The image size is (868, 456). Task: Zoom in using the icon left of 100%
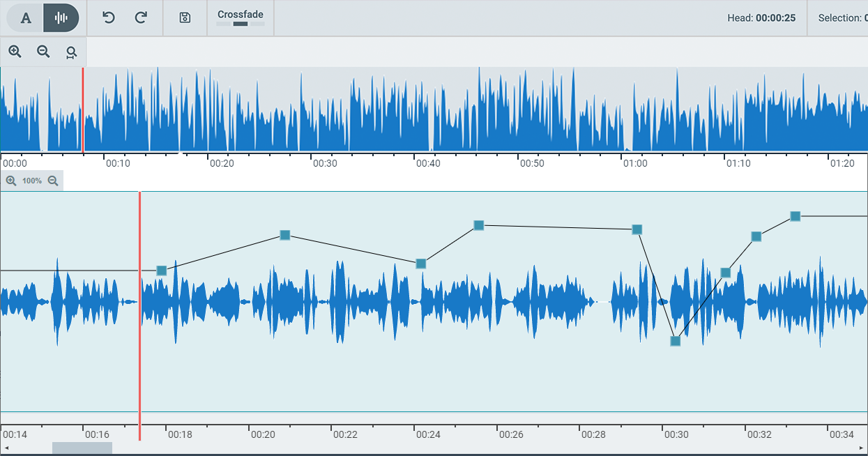click(x=11, y=181)
